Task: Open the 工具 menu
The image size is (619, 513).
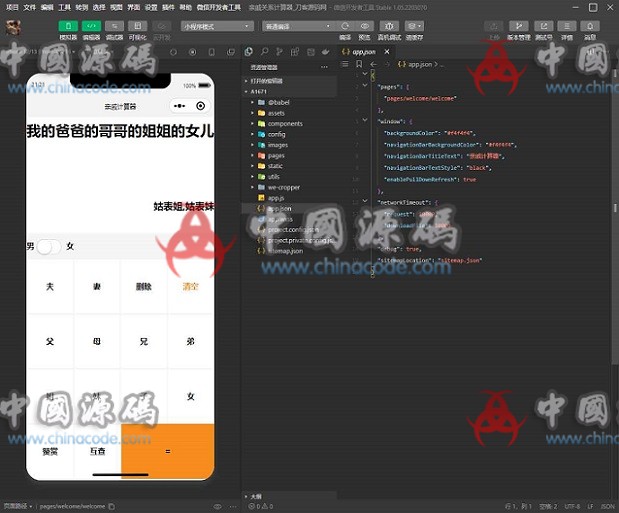Action: click(64, 7)
